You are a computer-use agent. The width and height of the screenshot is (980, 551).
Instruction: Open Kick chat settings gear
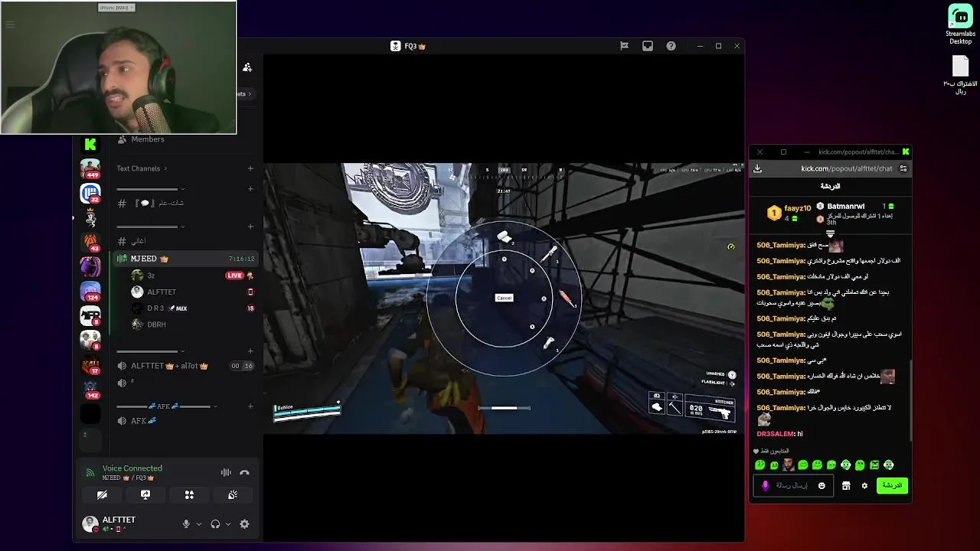(x=864, y=485)
